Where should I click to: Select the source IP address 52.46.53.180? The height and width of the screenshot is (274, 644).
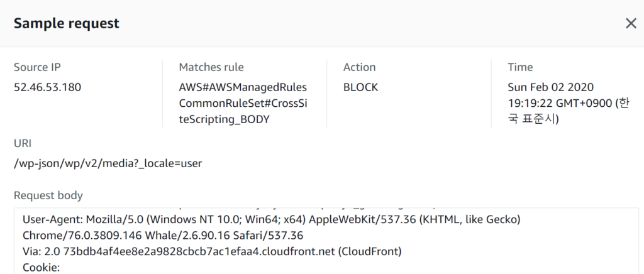[47, 87]
